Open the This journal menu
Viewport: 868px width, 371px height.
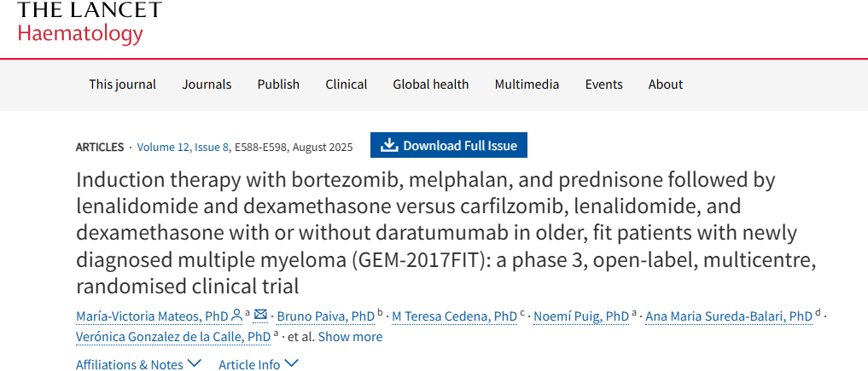coord(122,84)
